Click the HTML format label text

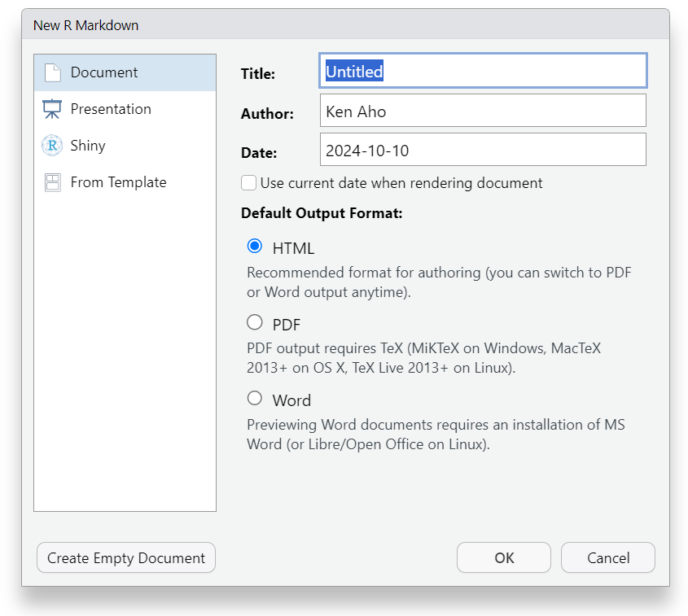pyautogui.click(x=293, y=248)
